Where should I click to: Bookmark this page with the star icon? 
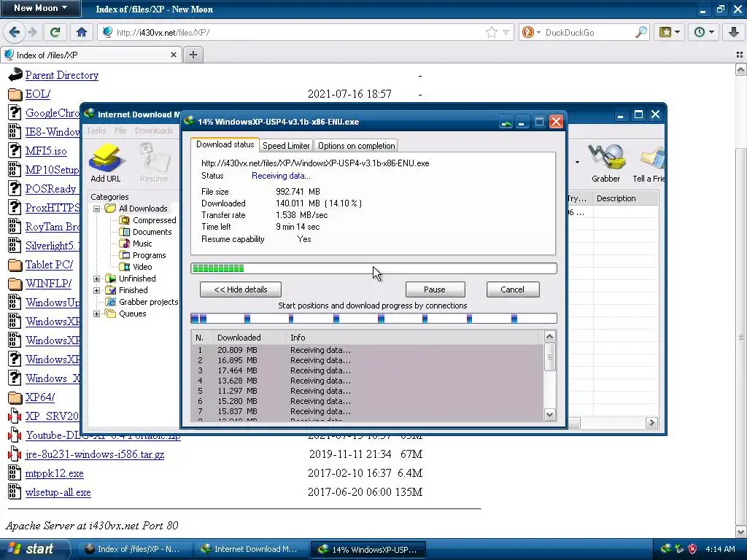point(492,32)
